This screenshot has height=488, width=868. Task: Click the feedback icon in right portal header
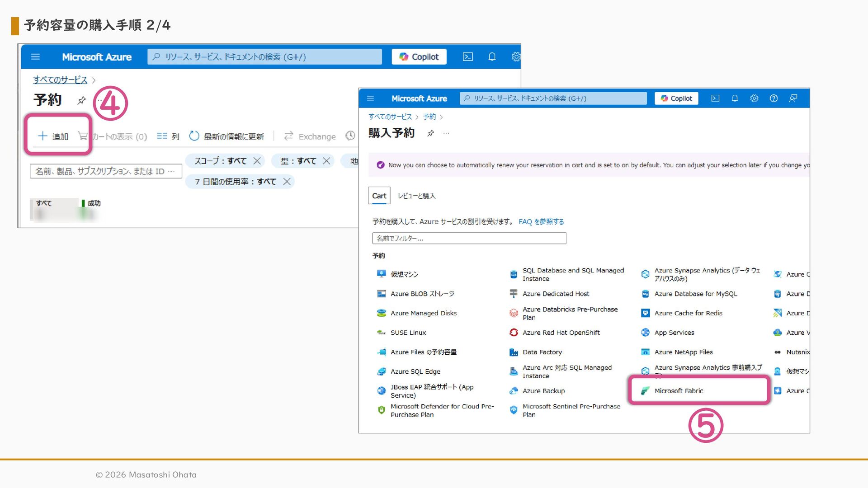point(793,99)
